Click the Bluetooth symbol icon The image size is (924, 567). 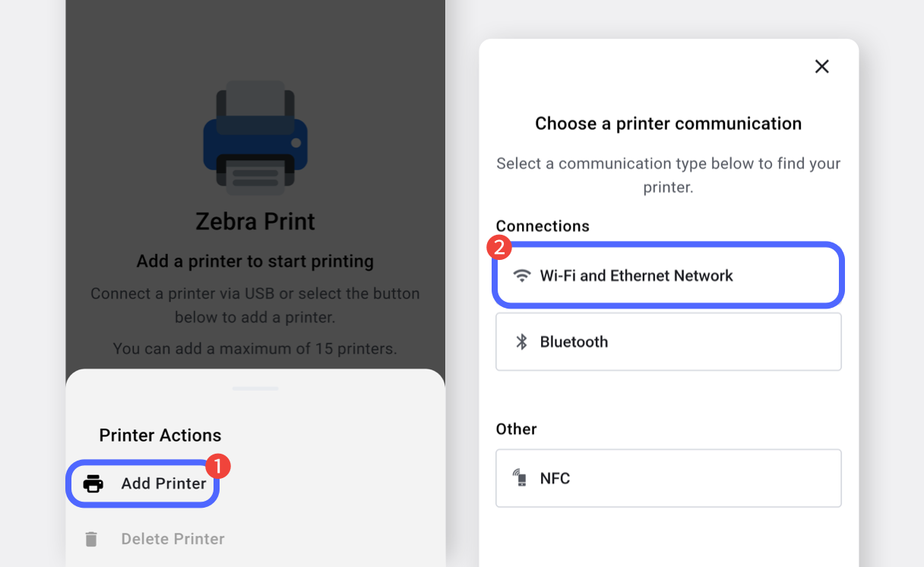tap(521, 342)
